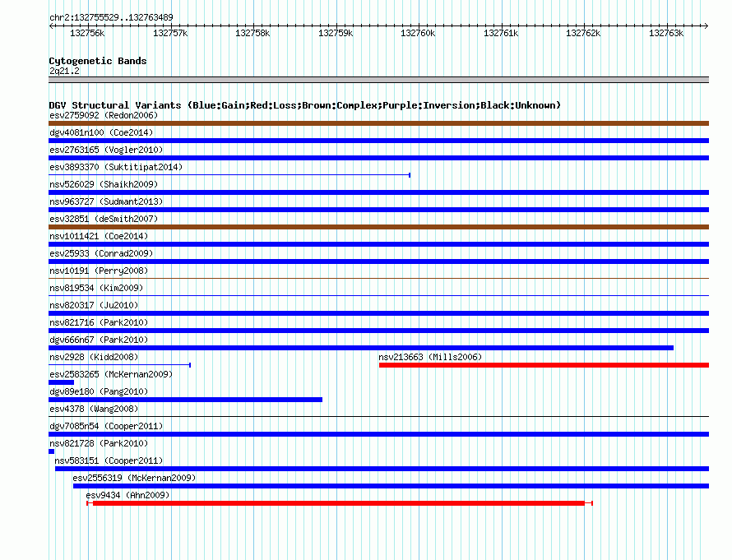Click the red esv9434 (Ahn2009) loss bar
Image resolution: width=732 pixels, height=560 pixels.
coord(340,503)
